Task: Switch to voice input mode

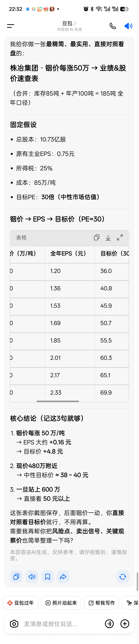Action: [109, 624]
